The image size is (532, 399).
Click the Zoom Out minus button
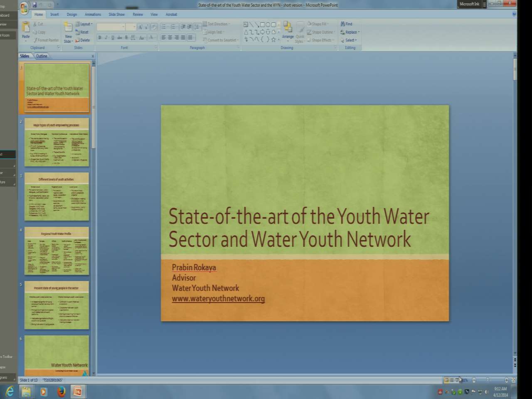coord(474,380)
